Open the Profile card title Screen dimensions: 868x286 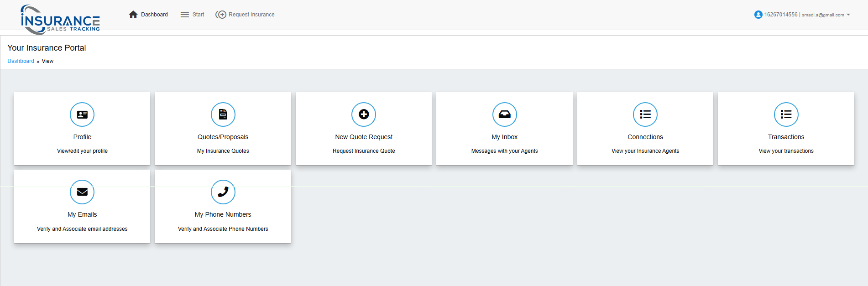(82, 137)
